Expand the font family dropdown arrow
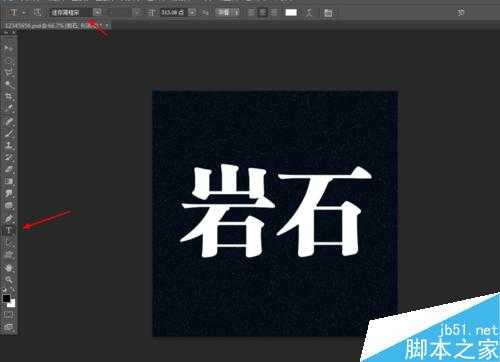 click(x=97, y=13)
